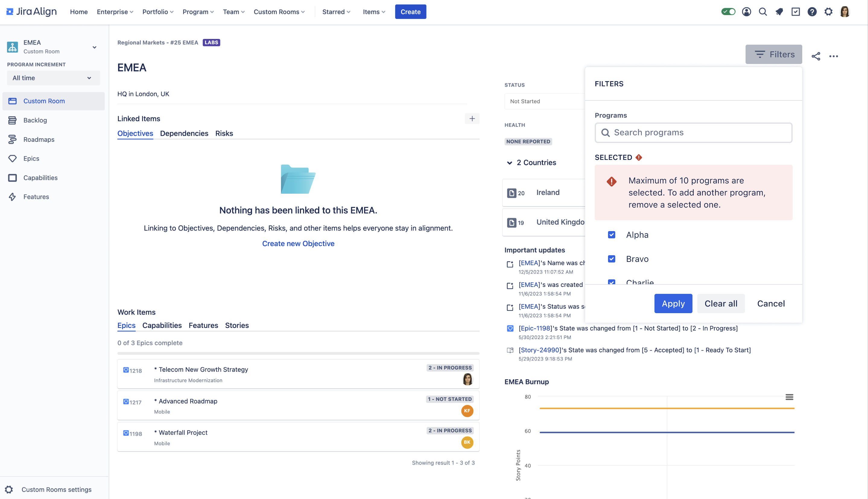Click the KF owner avatar
Image resolution: width=868 pixels, height=499 pixels.
tap(467, 411)
